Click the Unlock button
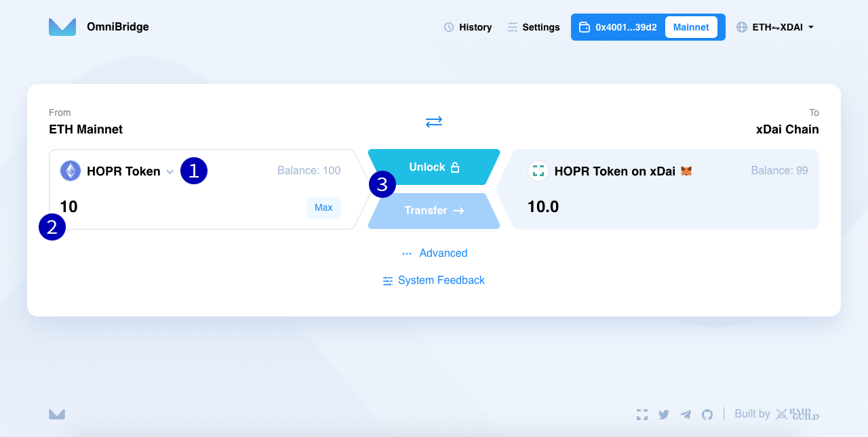 (x=434, y=167)
